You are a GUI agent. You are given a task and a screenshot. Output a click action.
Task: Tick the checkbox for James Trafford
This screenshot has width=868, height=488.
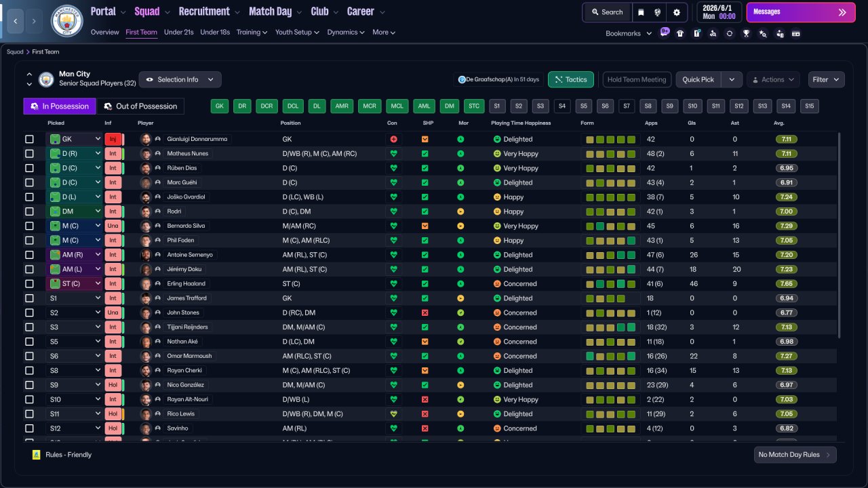coord(29,298)
